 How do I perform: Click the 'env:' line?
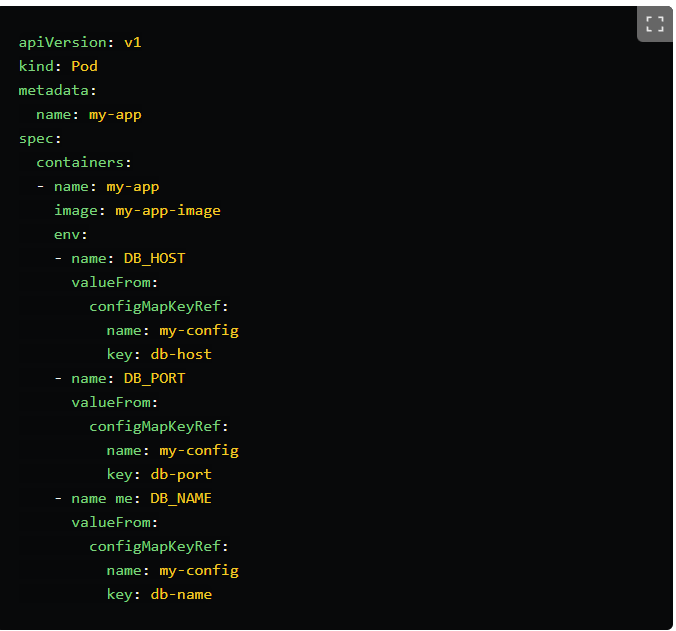click(x=71, y=235)
